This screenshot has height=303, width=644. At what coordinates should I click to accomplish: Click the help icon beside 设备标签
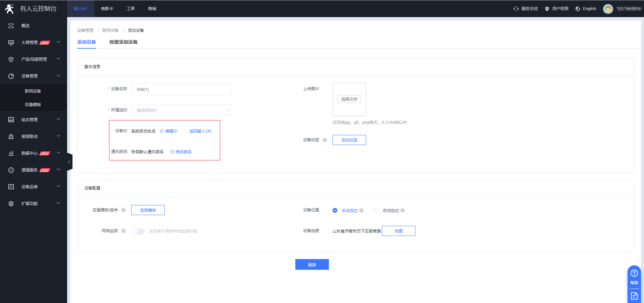click(325, 140)
